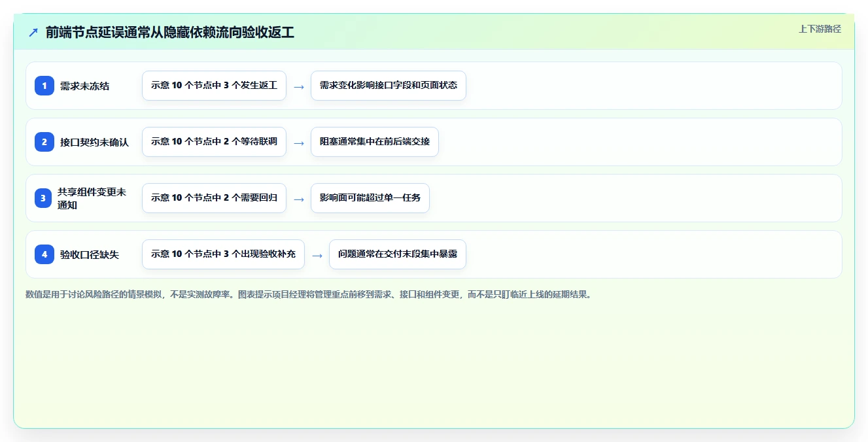Click the number 1 badge for 需求未冻结
The height and width of the screenshot is (442, 868).
coord(44,86)
